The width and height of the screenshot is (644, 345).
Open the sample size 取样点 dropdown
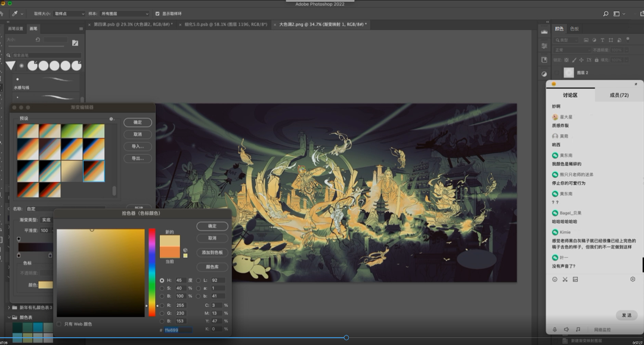[x=69, y=14]
